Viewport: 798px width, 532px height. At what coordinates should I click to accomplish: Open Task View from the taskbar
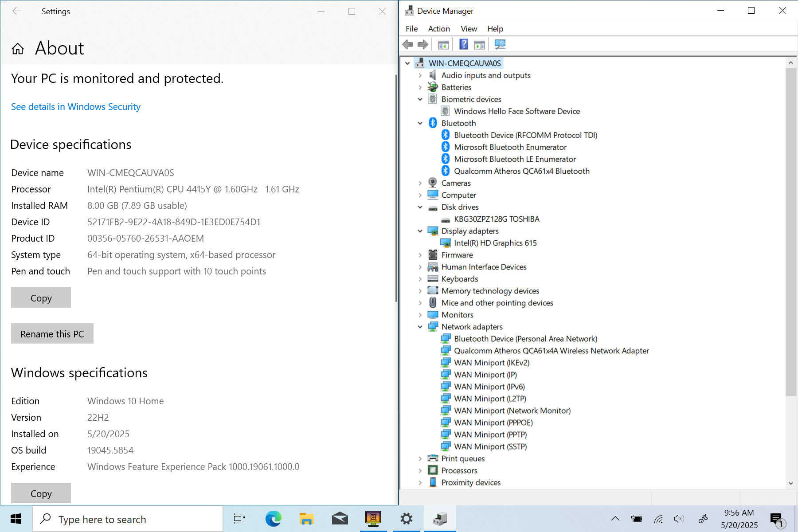tap(239, 519)
